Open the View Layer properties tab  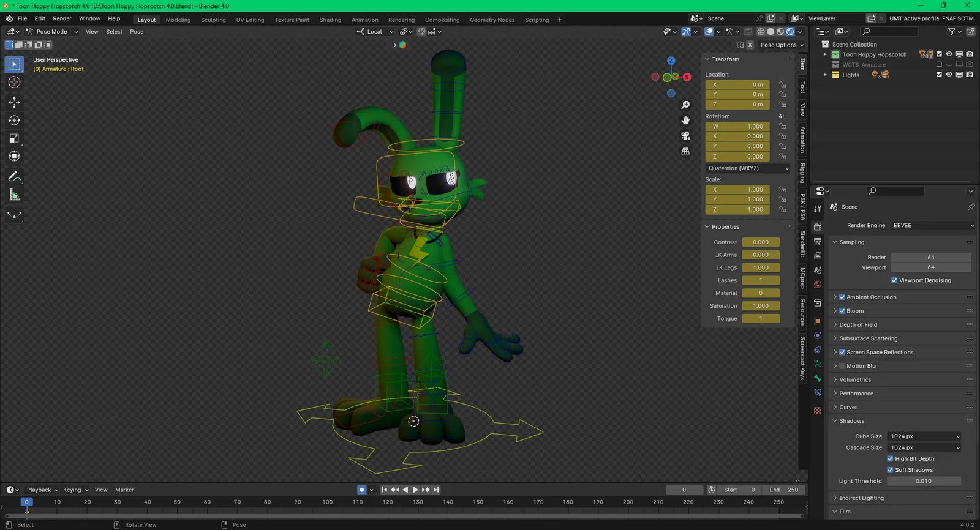[x=818, y=256]
